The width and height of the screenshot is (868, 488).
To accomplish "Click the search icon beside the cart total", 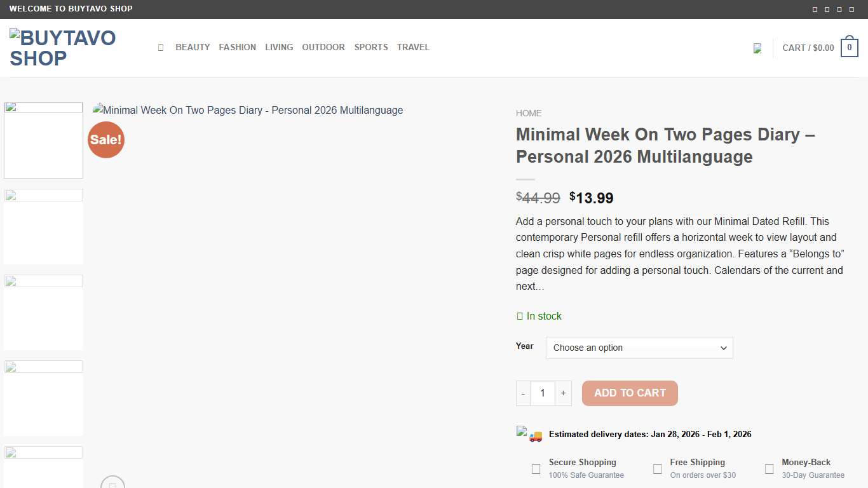I will pyautogui.click(x=757, y=48).
